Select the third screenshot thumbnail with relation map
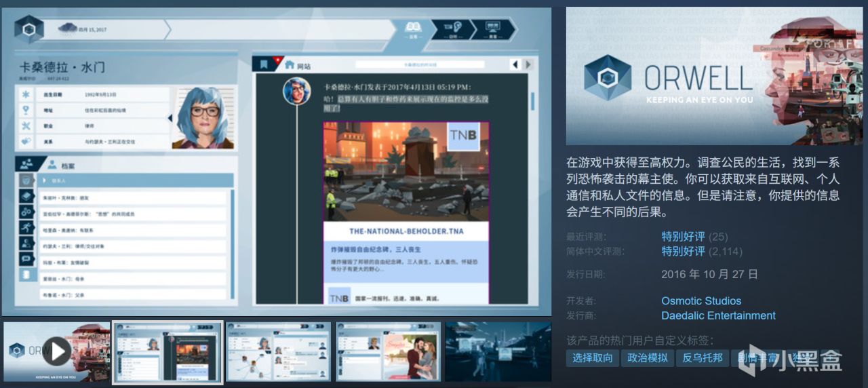The height and width of the screenshot is (388, 868). [x=278, y=351]
